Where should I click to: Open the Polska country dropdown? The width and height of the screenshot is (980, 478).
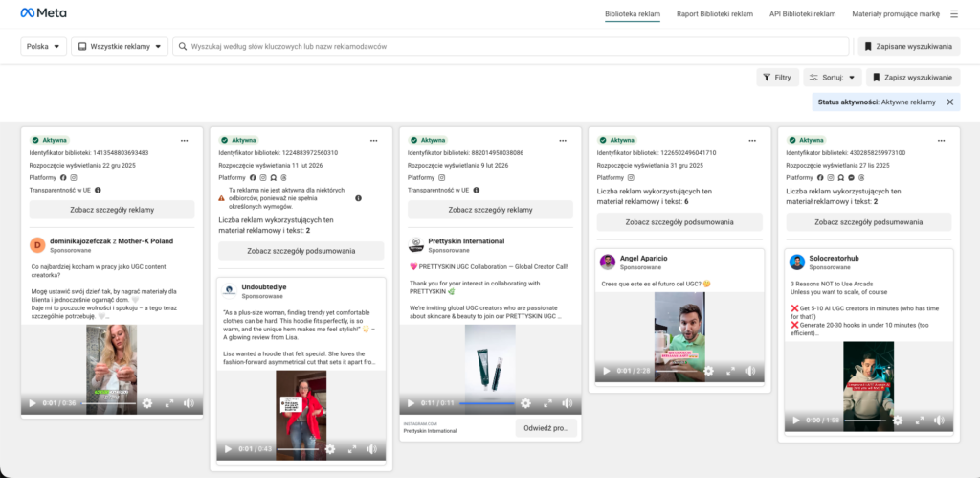pos(44,46)
